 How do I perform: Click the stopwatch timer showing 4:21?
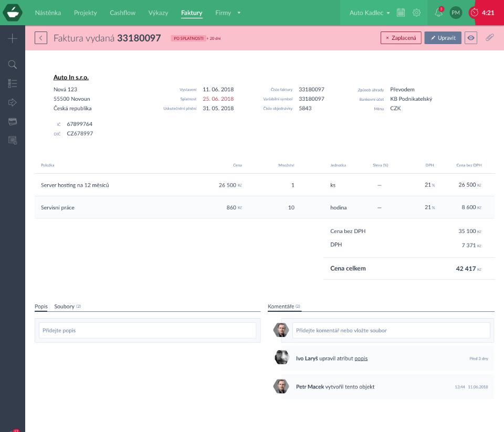(x=482, y=13)
